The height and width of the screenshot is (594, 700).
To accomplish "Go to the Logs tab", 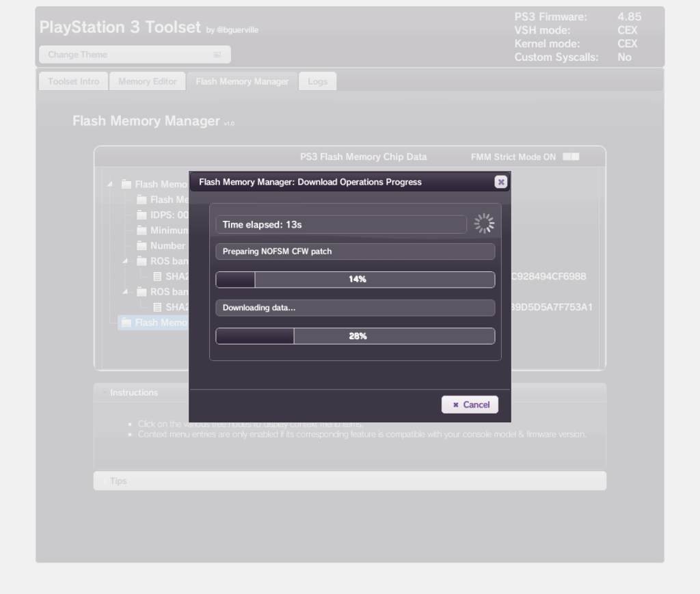I will coord(317,81).
